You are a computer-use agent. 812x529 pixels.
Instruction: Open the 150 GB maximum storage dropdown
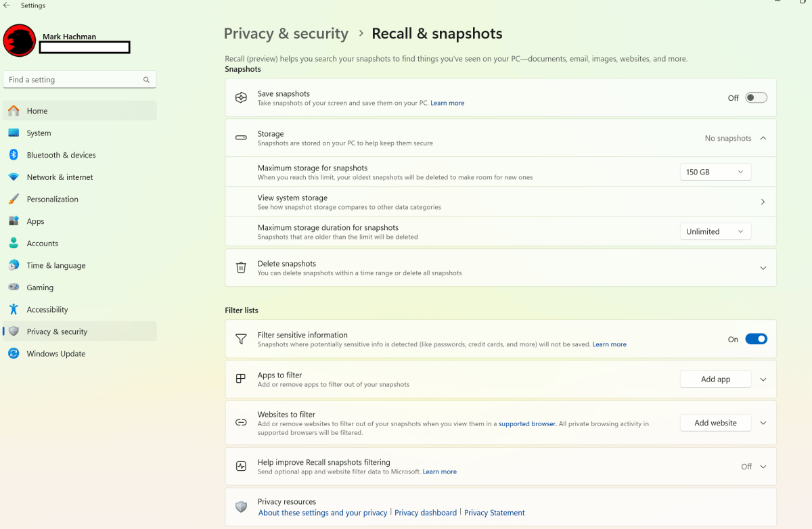(715, 172)
